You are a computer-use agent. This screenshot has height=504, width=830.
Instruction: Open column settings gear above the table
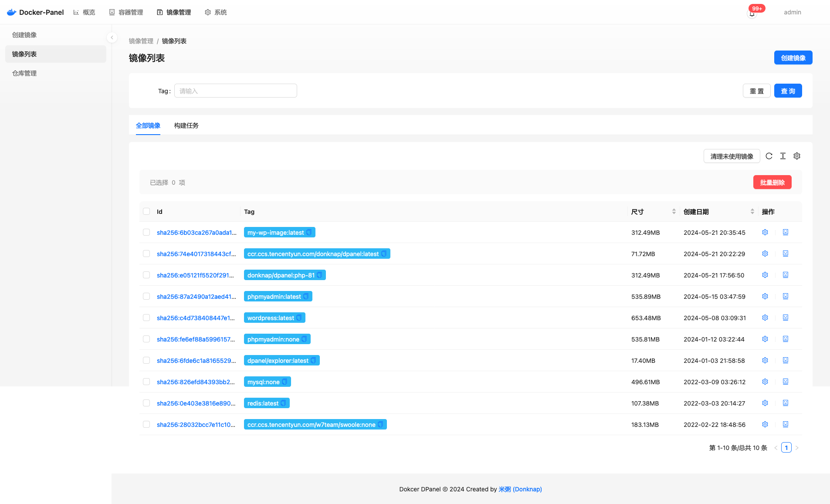tap(796, 156)
